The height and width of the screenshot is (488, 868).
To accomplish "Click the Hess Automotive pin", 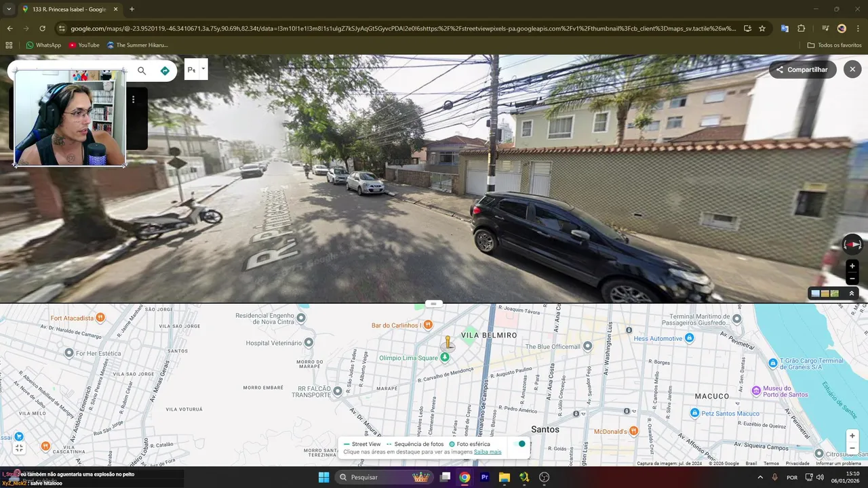I will [690, 338].
